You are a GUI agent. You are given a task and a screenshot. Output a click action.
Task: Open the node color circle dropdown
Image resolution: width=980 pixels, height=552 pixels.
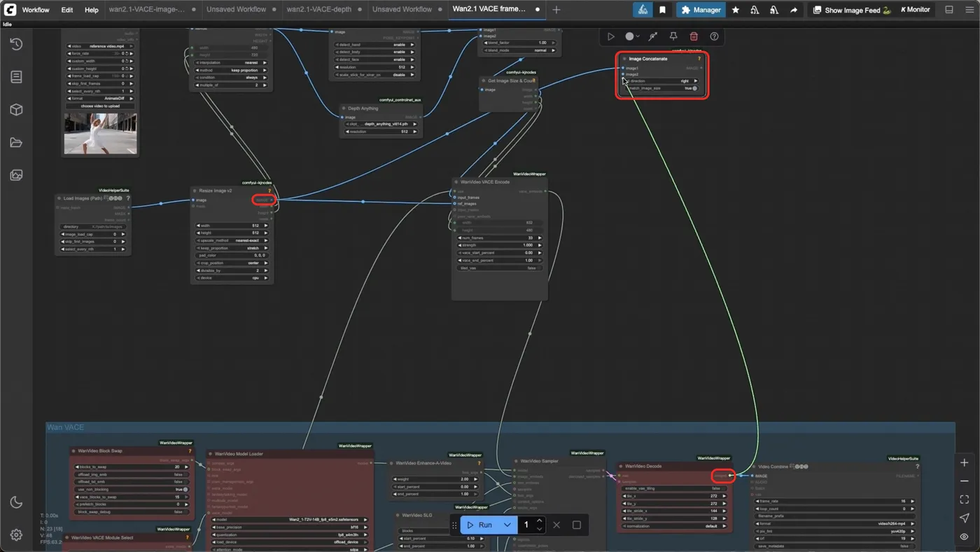pyautogui.click(x=632, y=36)
